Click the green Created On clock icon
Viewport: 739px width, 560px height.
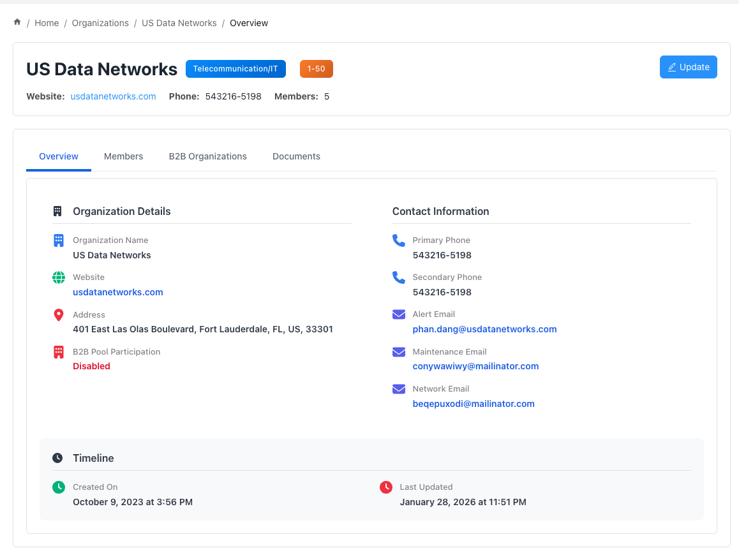pos(59,487)
